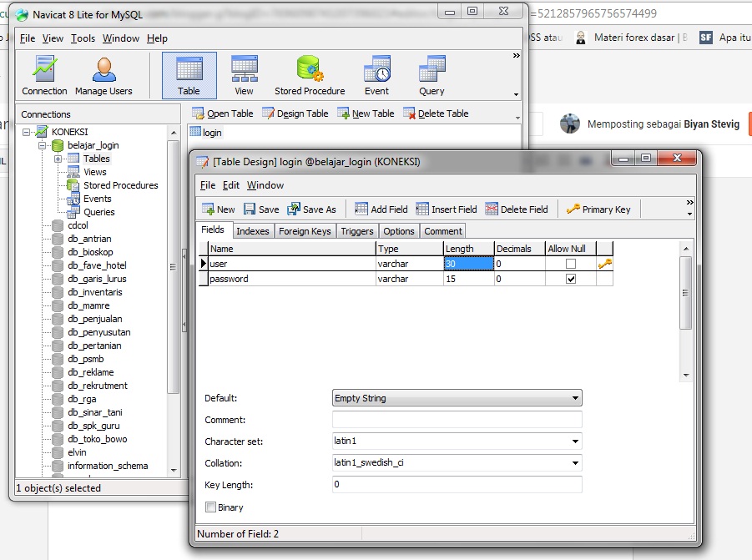Click Add Field
Screen dimensions: 752x560
click(381, 209)
